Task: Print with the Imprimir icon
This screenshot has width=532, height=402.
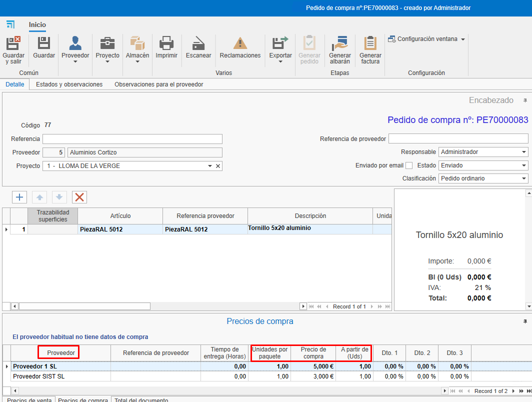Action: pos(166,43)
